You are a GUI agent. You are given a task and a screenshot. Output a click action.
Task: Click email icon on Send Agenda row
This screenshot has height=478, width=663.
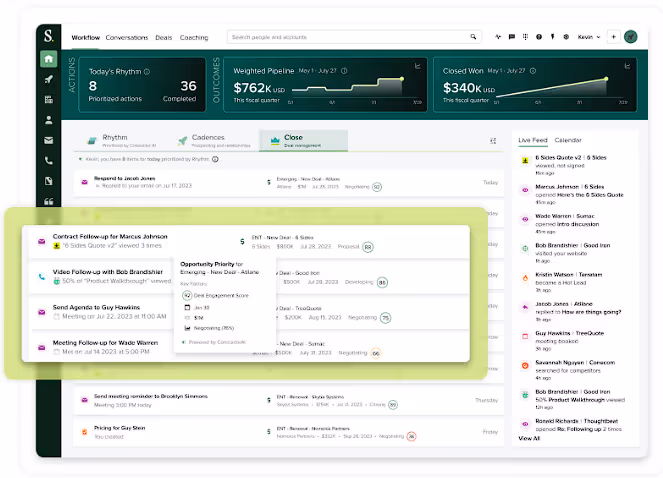tap(41, 312)
